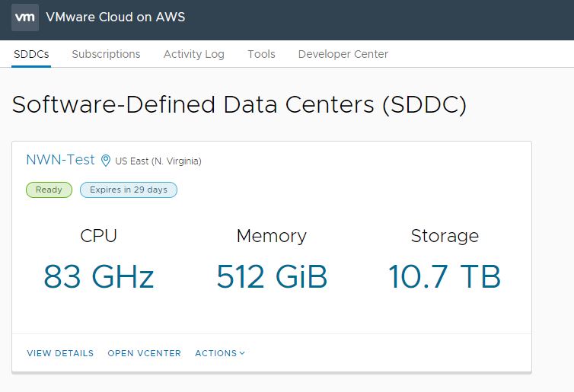Switch to the Subscriptions tab

tap(106, 54)
